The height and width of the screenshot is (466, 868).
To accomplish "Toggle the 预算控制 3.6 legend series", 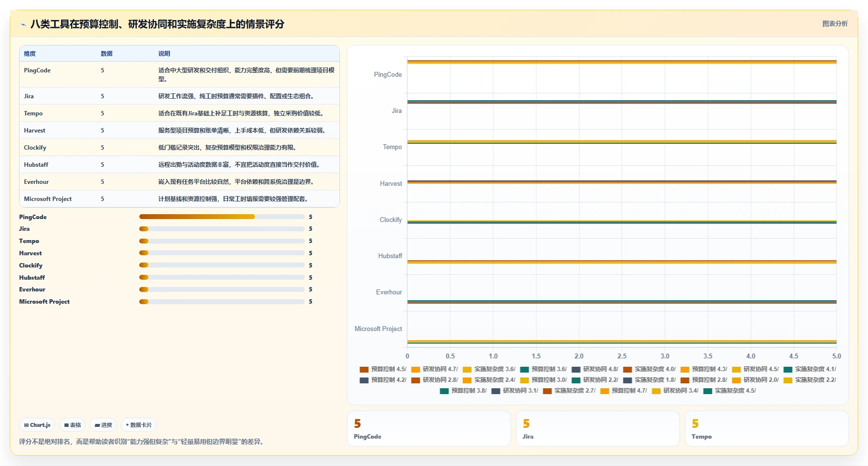I will 544,369.
